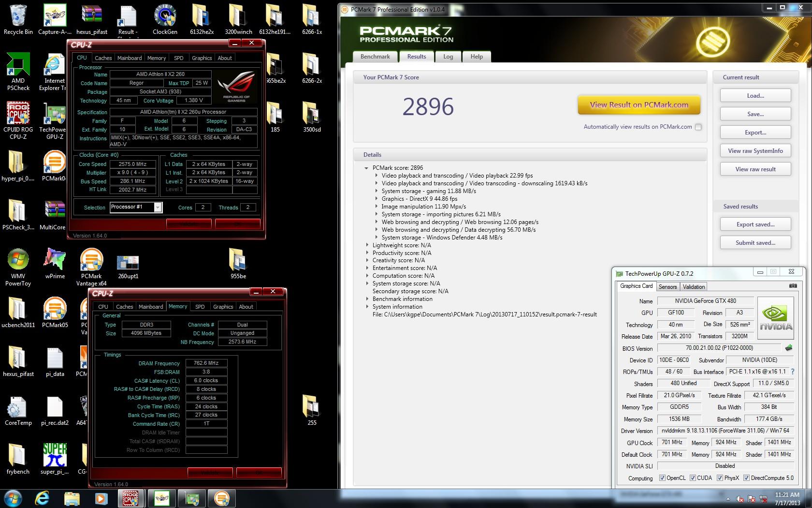
Task: Open the CPUID ROG CPU-Z desktop shortcut
Action: (18, 120)
